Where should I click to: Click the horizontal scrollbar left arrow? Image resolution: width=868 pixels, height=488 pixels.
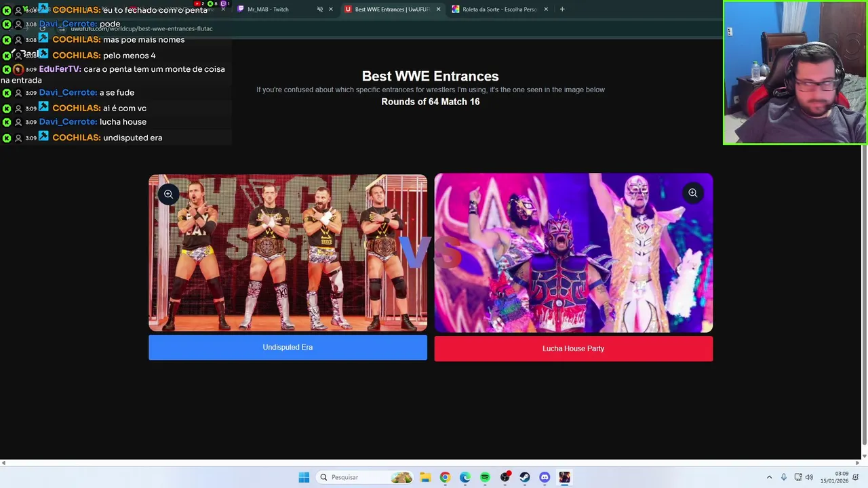(x=3, y=464)
